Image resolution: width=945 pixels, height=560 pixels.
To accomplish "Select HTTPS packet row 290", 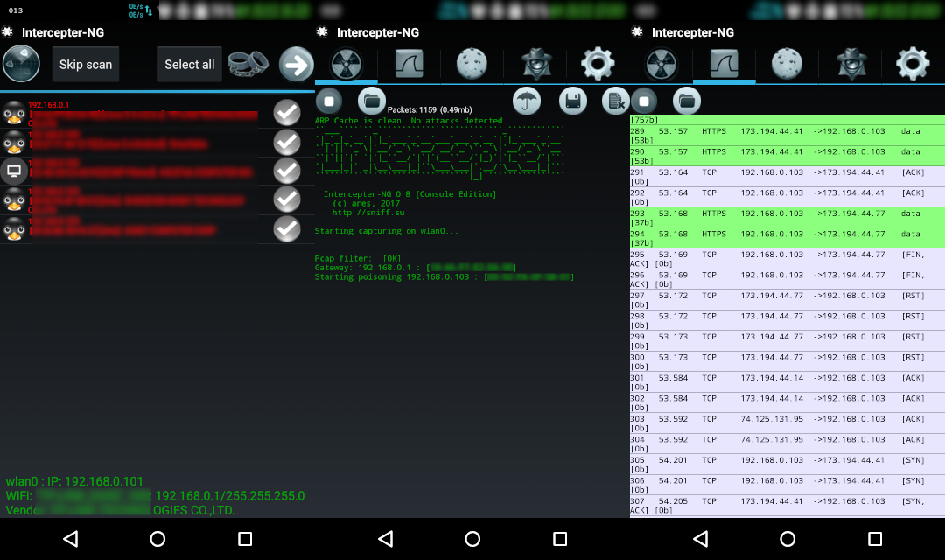I will click(x=787, y=156).
